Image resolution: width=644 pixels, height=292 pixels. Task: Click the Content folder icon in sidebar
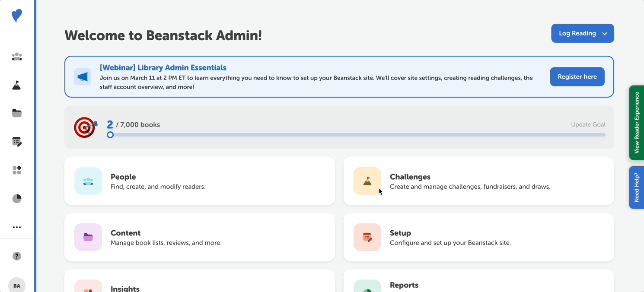pos(16,113)
